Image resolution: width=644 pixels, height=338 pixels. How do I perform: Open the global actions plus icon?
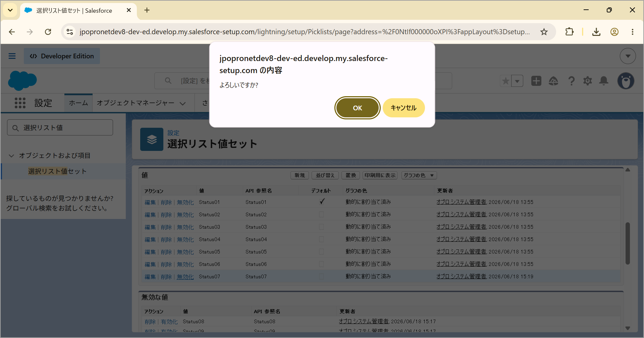click(x=536, y=81)
